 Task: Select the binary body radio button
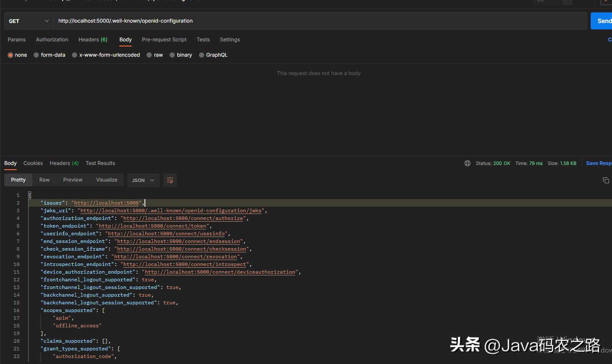(x=173, y=55)
